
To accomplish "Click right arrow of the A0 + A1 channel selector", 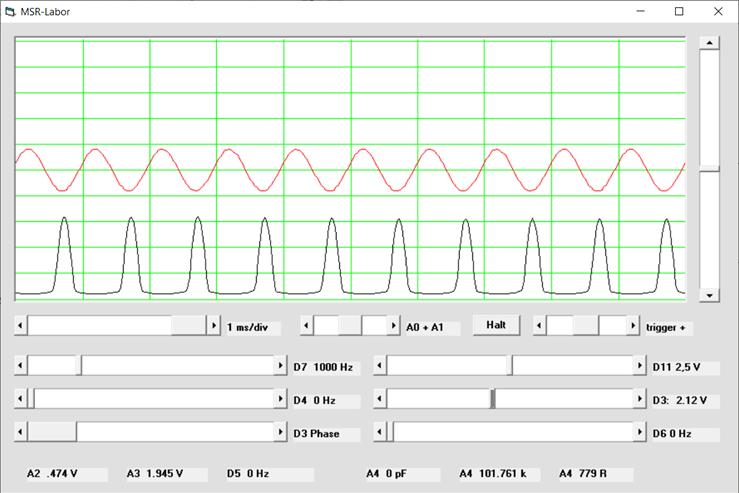I will coord(393,326).
